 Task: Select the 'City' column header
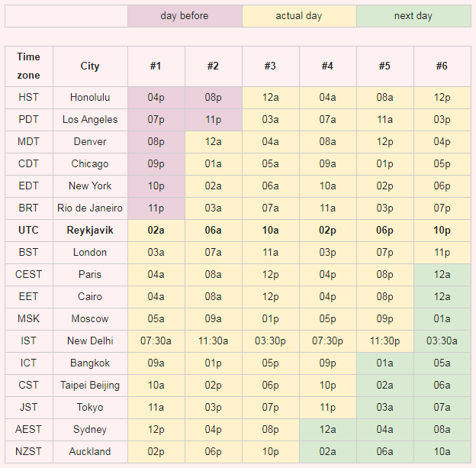pyautogui.click(x=90, y=66)
